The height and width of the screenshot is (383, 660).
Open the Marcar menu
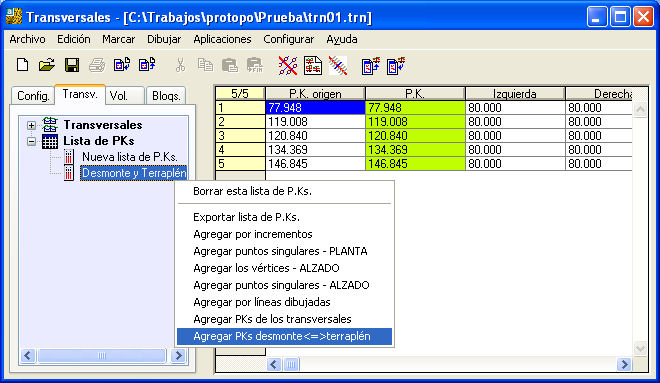coord(118,39)
